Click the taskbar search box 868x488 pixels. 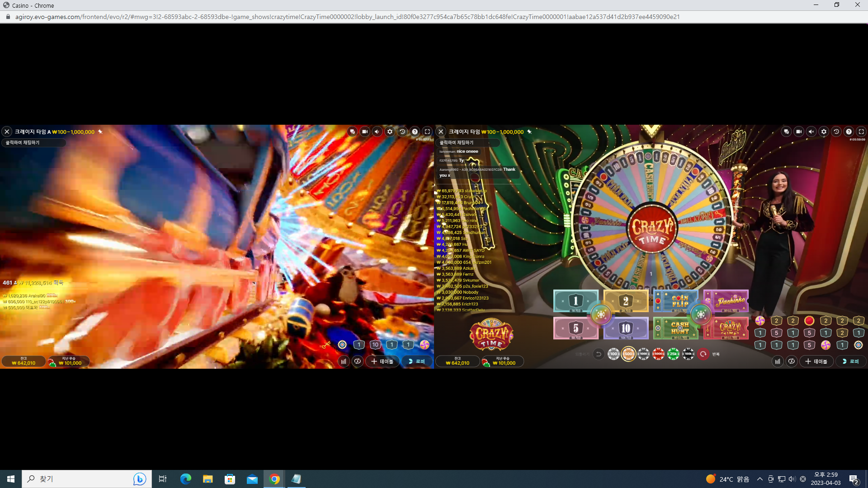pos(86,479)
